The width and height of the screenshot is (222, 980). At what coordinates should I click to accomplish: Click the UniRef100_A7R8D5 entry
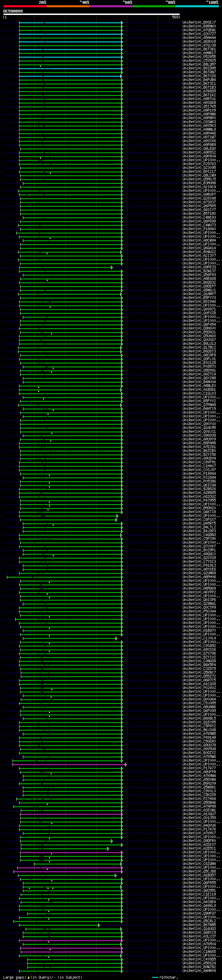(199, 92)
